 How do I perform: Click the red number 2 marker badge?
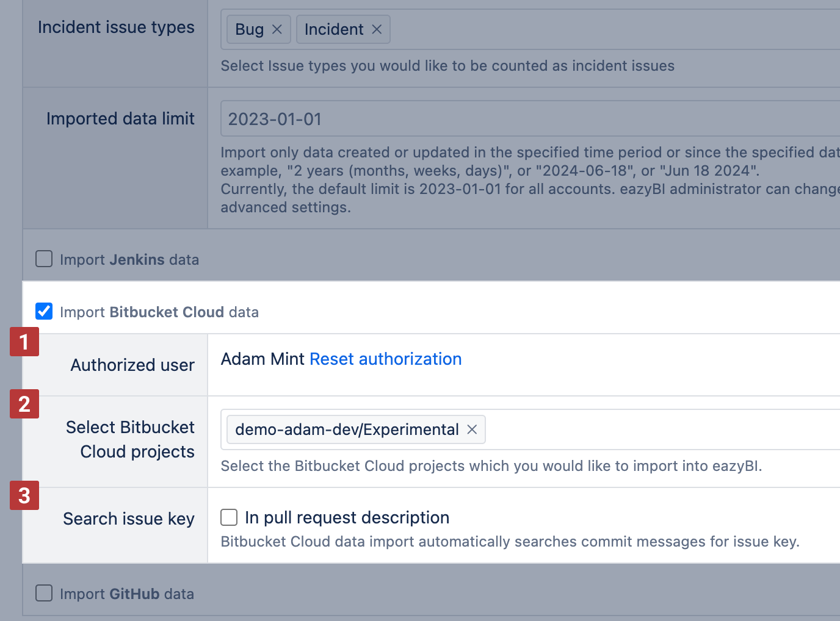pyautogui.click(x=24, y=404)
